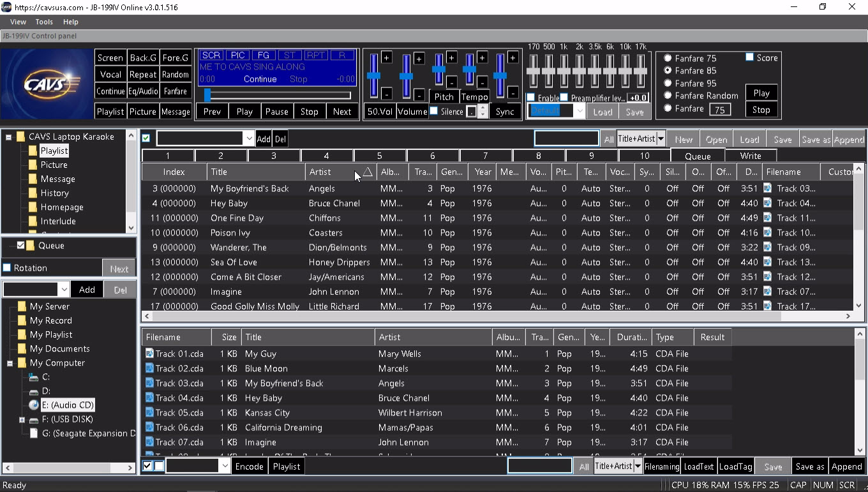Lower pitch with its minus button

pyautogui.click(x=451, y=82)
